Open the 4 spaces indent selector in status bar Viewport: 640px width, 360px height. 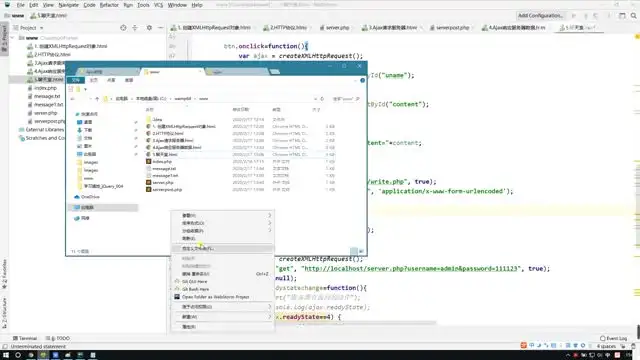pyautogui.click(x=606, y=346)
